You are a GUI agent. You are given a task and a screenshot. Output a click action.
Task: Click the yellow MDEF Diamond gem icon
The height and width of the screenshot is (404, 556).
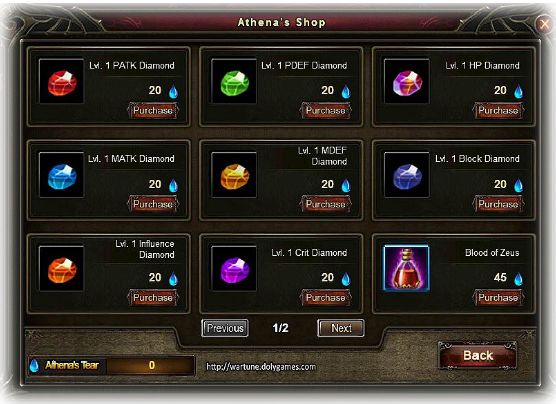tap(234, 175)
